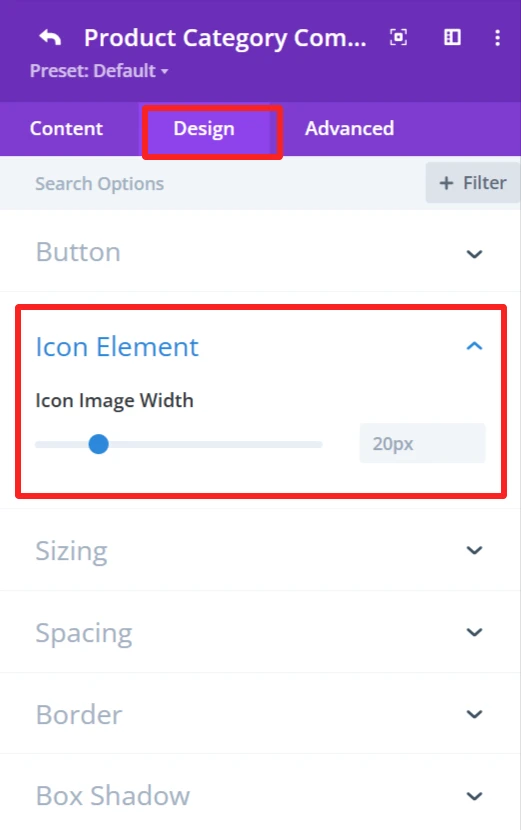Open the Preset: Default dropdown
The width and height of the screenshot is (521, 830).
99,71
